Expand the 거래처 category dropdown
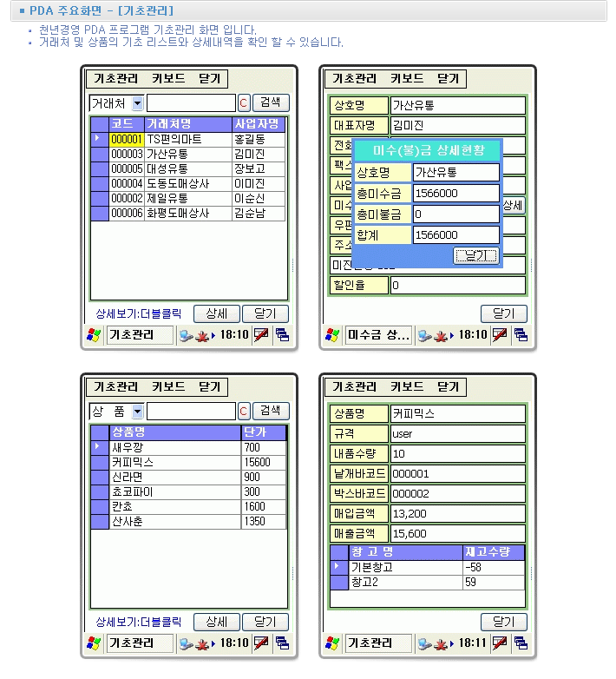This screenshot has width=616, height=679. click(138, 103)
